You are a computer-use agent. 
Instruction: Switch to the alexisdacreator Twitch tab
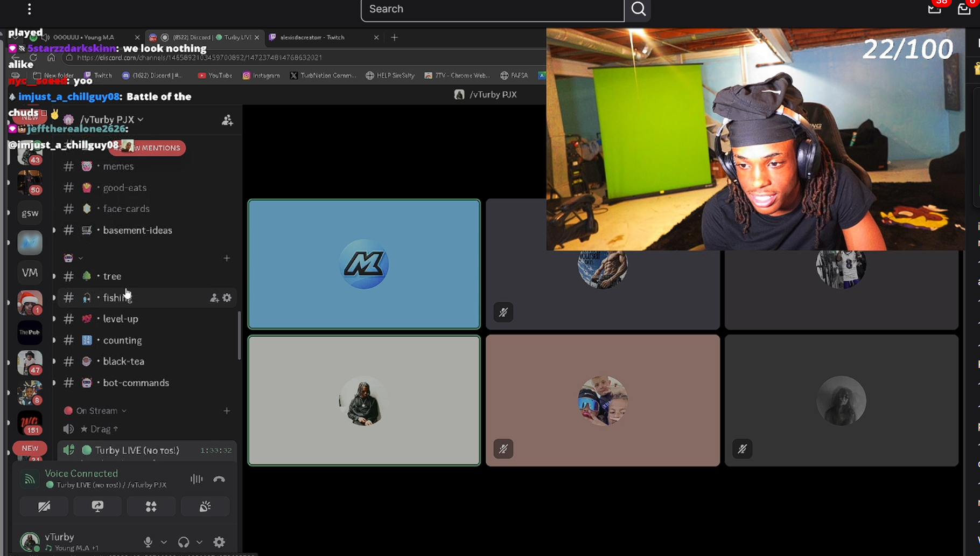tap(312, 37)
